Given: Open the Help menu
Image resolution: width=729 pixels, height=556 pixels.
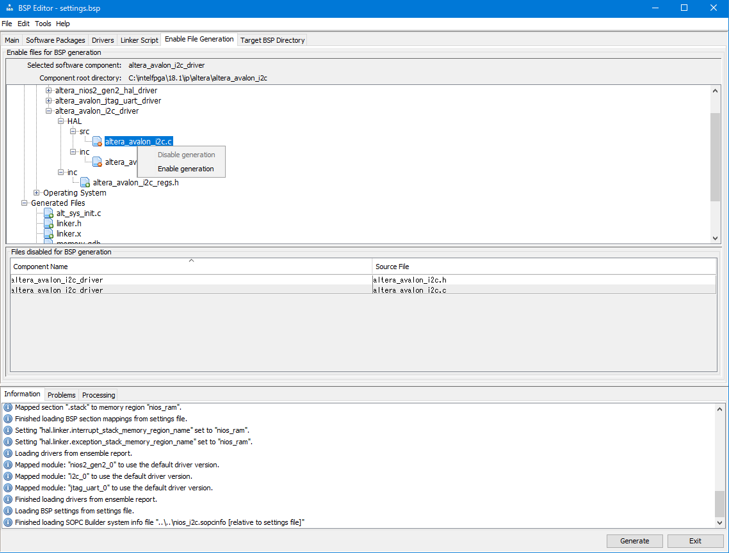Looking at the screenshot, I should point(63,23).
